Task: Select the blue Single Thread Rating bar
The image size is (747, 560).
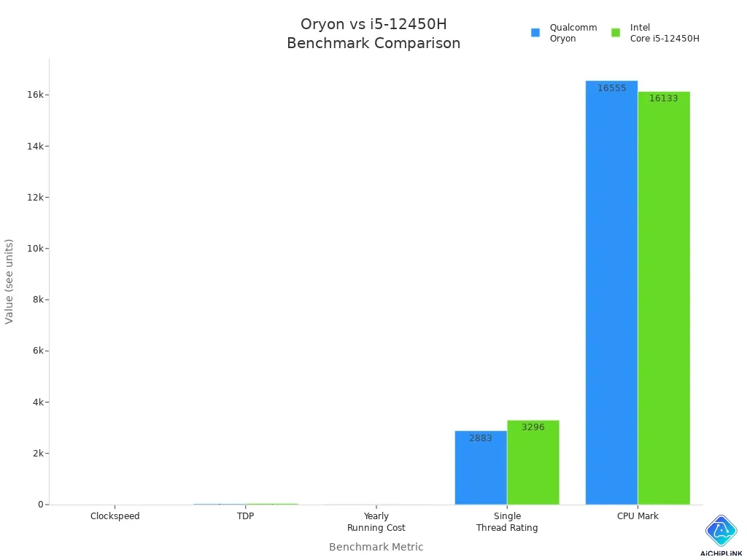Action: click(x=481, y=467)
